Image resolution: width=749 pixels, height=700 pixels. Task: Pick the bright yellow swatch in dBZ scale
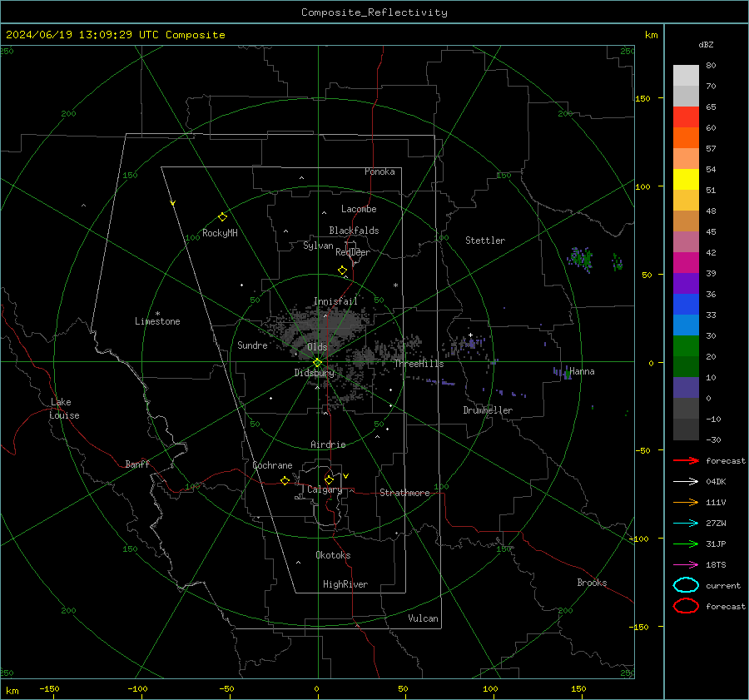click(686, 180)
